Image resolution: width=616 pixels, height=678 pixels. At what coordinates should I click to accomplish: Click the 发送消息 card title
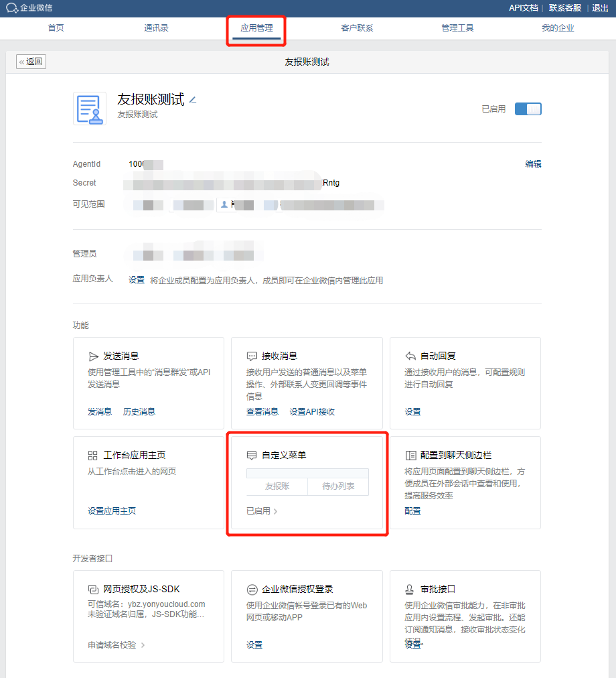tap(121, 356)
